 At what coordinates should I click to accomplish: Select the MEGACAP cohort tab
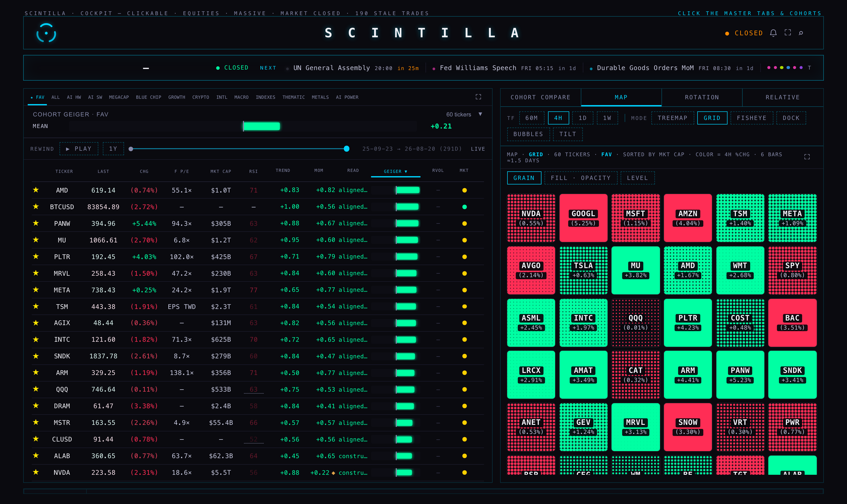[119, 97]
